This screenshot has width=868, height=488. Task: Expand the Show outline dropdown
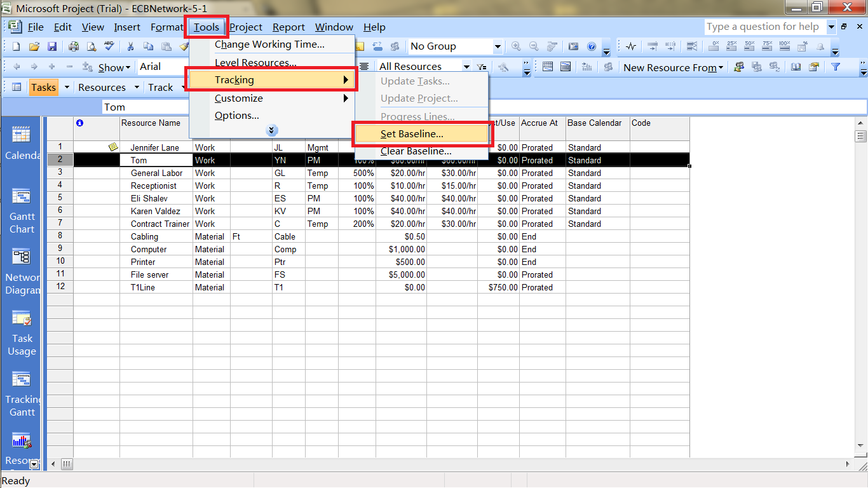pos(114,67)
